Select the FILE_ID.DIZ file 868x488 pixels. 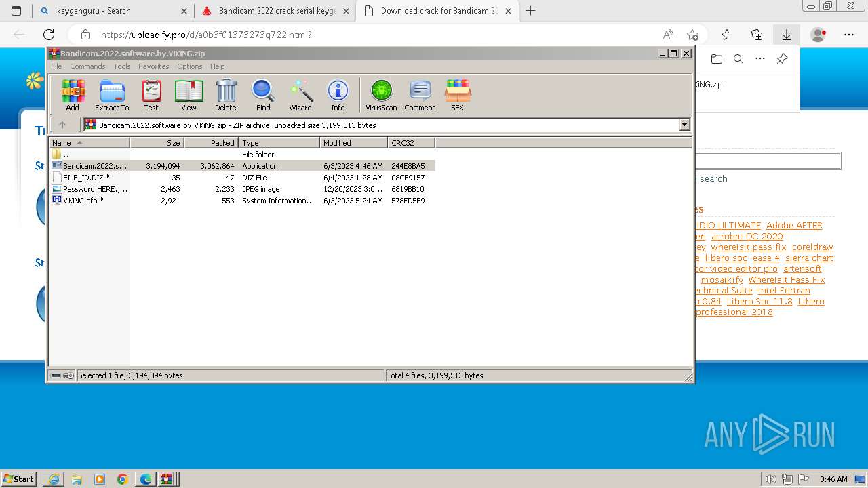[x=241, y=178]
